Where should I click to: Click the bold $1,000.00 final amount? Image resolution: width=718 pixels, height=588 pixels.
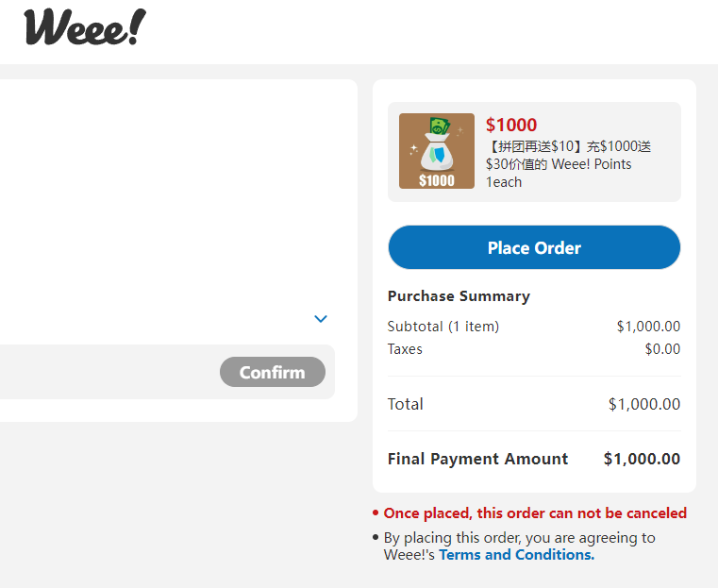[642, 459]
